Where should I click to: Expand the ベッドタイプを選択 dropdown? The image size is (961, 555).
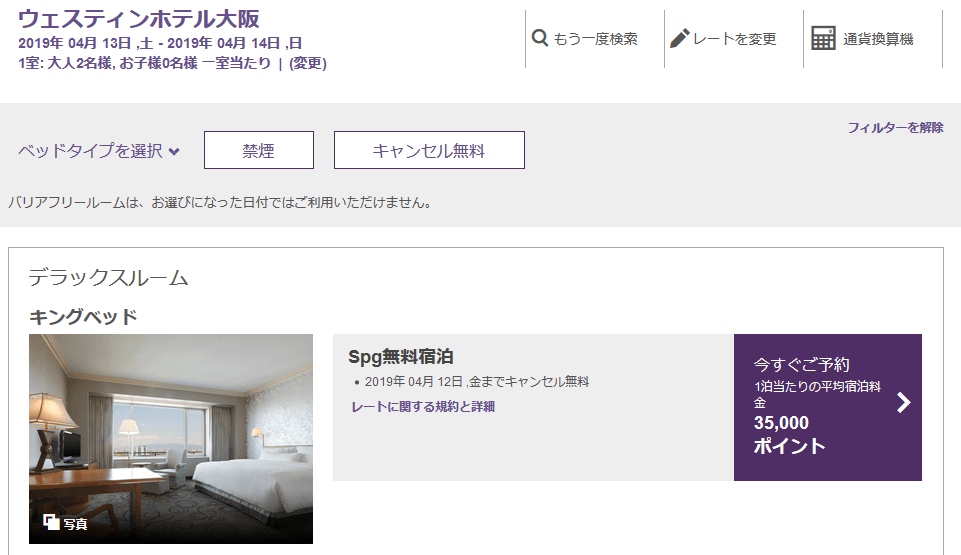(x=99, y=151)
